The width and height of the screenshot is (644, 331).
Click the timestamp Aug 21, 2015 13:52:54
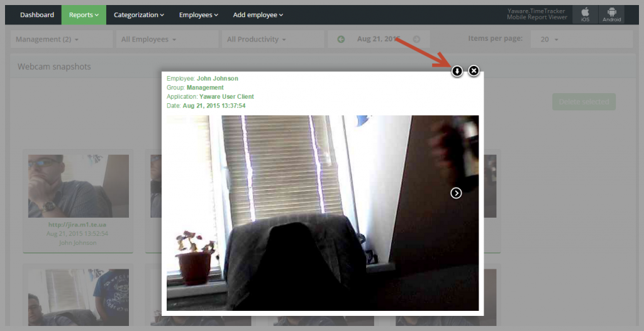78,233
